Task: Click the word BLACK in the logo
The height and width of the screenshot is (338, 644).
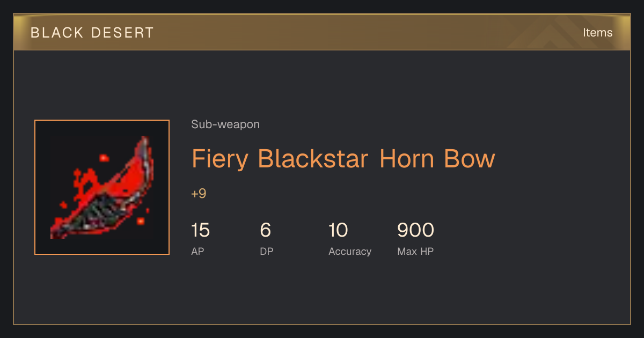Action: 56,33
